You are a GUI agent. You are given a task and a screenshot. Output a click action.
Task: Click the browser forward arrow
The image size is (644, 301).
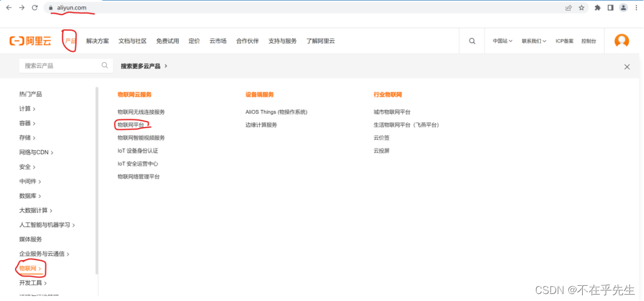point(22,8)
